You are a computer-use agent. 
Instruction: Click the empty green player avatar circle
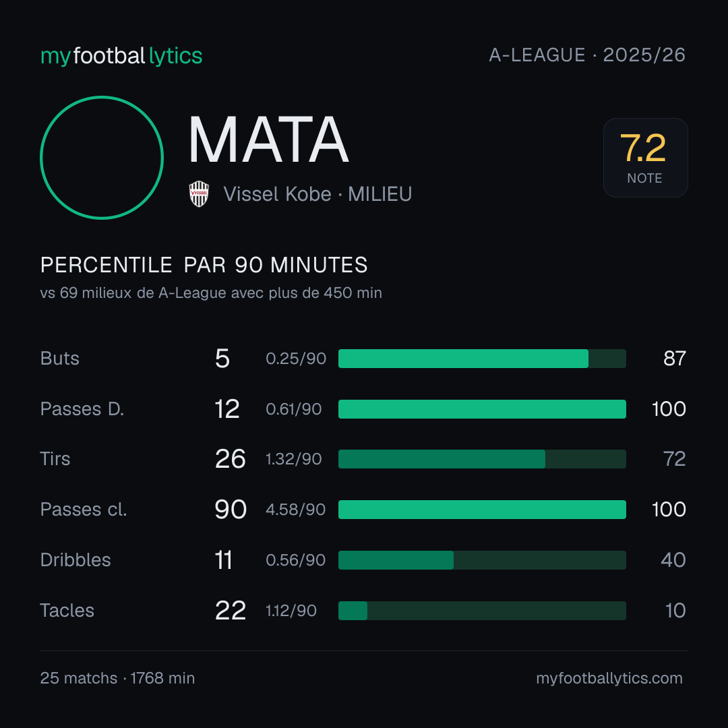pyautogui.click(x=102, y=157)
